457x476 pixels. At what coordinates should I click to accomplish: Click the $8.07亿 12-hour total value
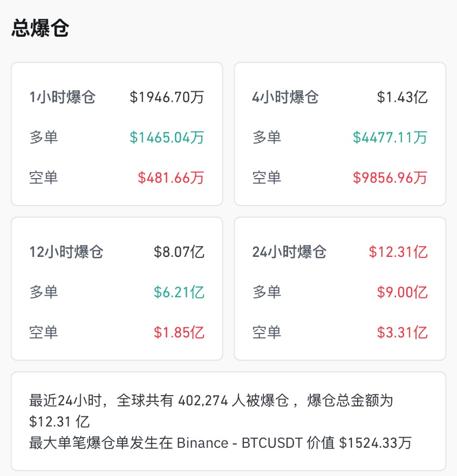tap(179, 251)
